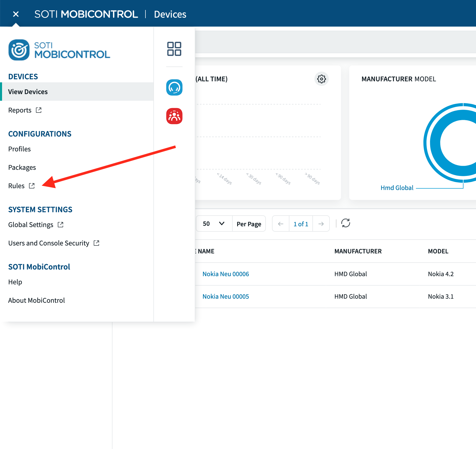Click the chart settings gear icon

point(321,79)
